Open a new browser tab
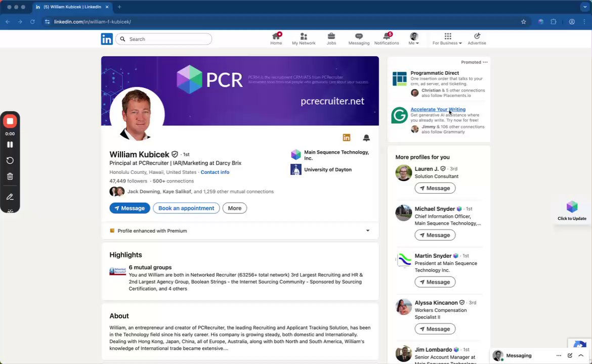This screenshot has width=592, height=364. click(x=119, y=7)
